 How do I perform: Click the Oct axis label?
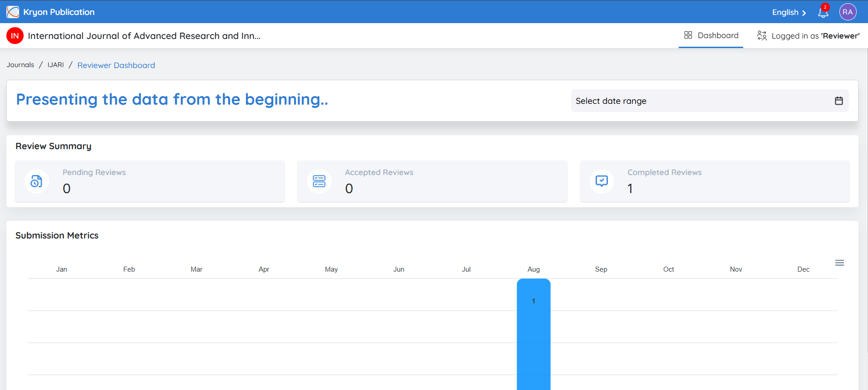pos(669,269)
